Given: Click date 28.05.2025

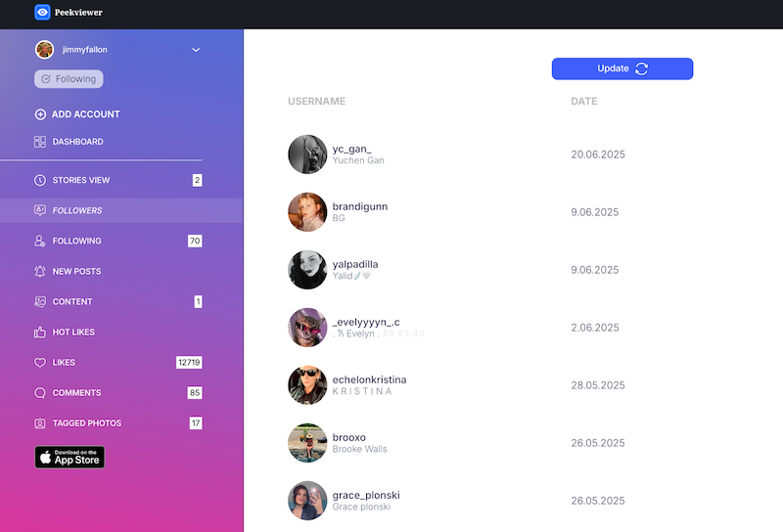Looking at the screenshot, I should [598, 385].
